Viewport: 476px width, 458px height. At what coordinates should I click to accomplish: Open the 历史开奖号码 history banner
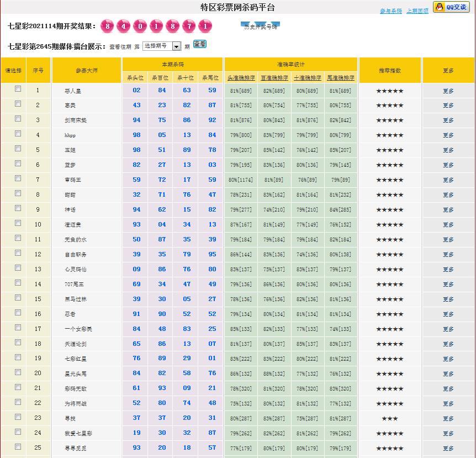click(261, 26)
